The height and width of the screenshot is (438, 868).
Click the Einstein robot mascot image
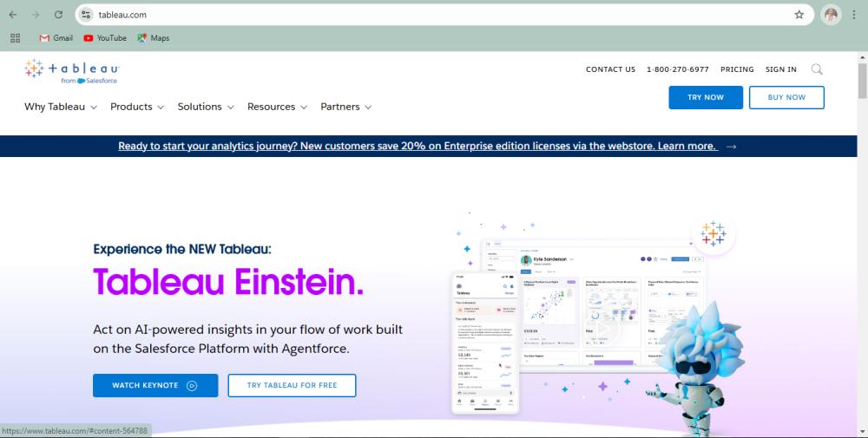pos(694,369)
